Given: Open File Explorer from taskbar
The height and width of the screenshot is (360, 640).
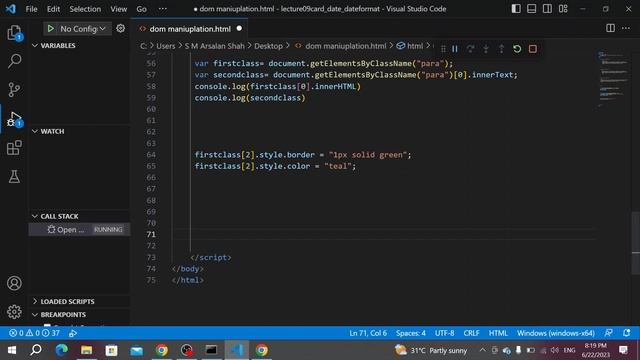Looking at the screenshot, I should tap(86, 350).
